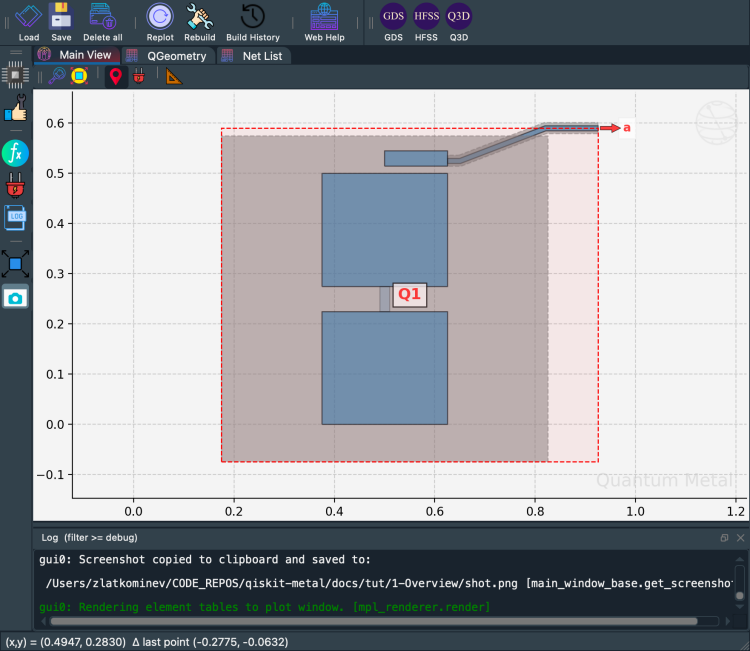Open Web Help
This screenshot has width=750, height=651.
point(324,17)
